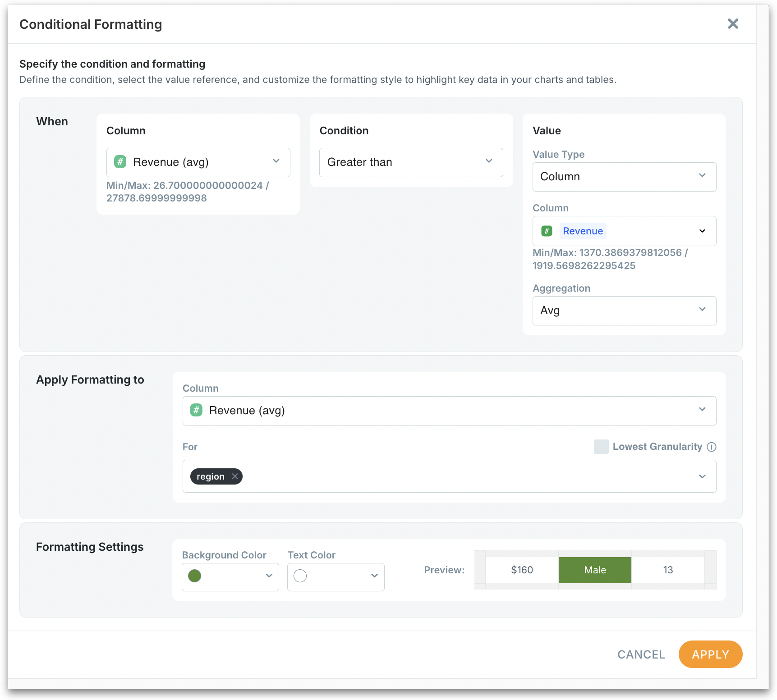Pick the green Background Color swatch
Viewport: 777px width, 700px height.
coord(195,576)
